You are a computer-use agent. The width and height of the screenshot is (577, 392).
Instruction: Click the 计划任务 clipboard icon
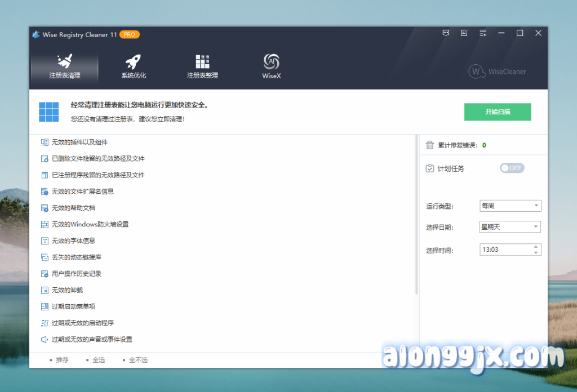[430, 168]
